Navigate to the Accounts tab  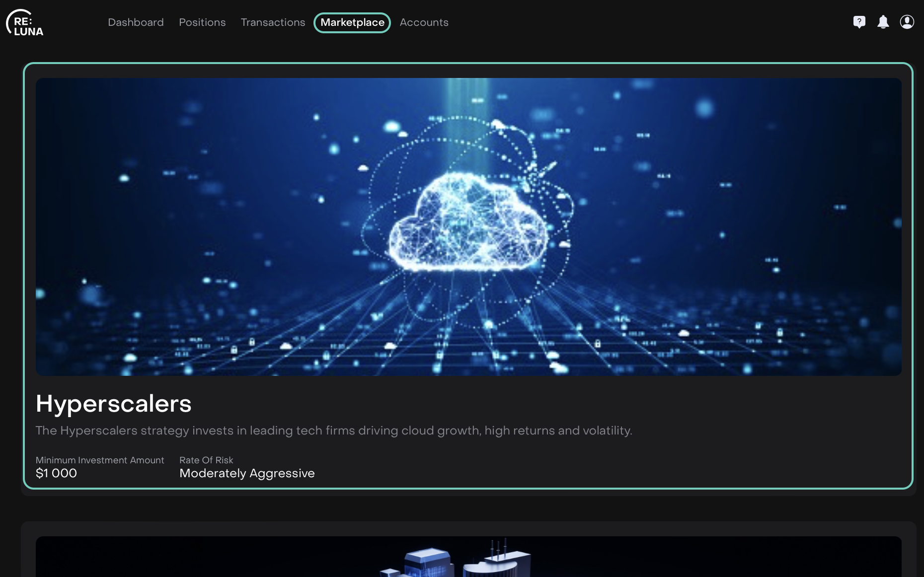point(424,22)
